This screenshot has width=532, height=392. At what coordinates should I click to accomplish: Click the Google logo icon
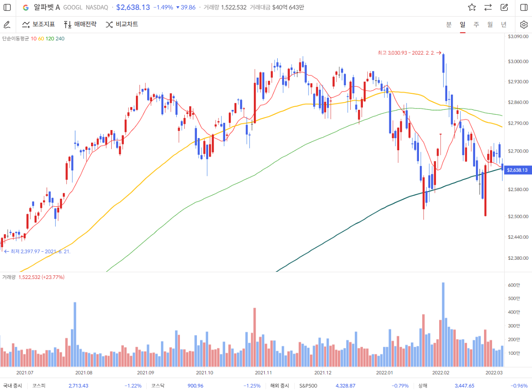pos(26,7)
